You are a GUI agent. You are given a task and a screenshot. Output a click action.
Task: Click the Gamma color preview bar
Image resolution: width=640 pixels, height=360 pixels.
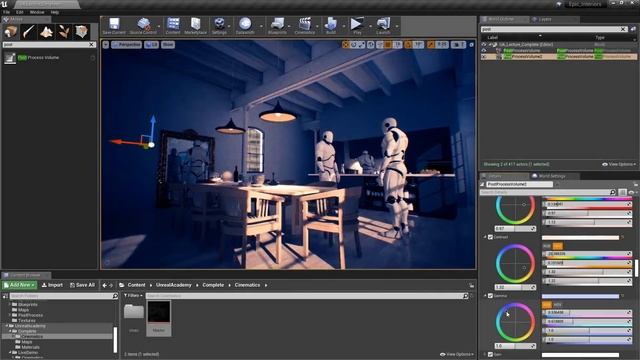[580, 296]
